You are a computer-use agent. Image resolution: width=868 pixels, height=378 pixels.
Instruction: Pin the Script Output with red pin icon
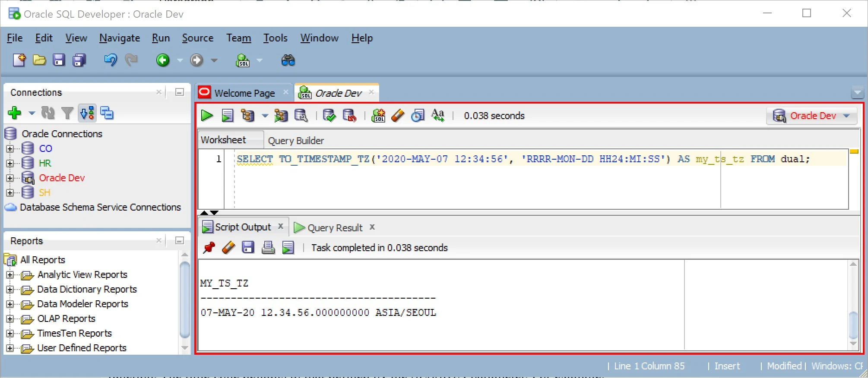point(209,248)
